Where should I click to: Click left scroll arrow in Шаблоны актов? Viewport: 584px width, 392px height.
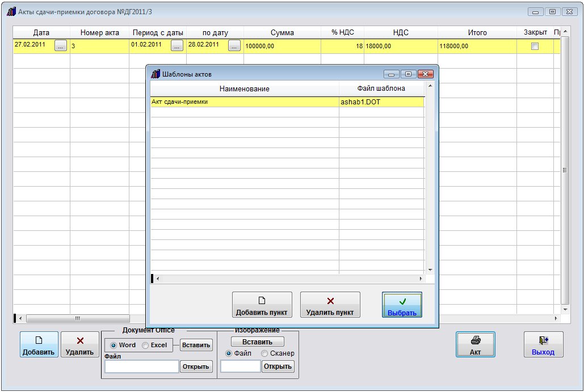[x=158, y=279]
